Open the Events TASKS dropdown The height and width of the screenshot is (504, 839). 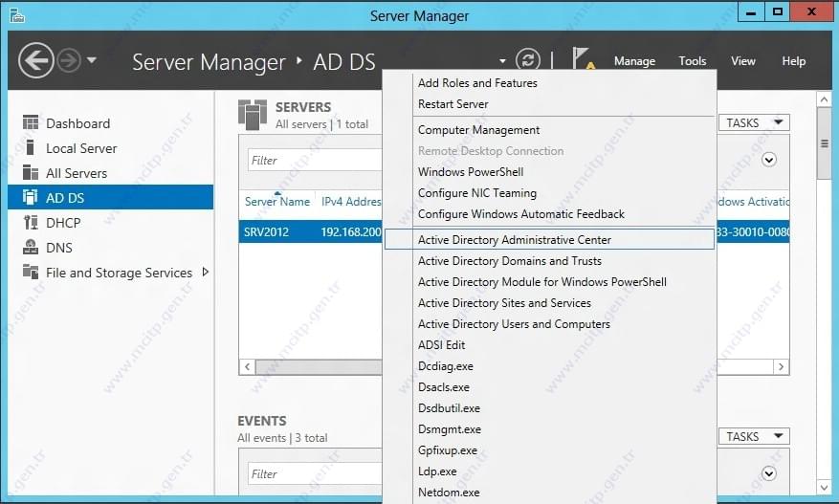point(754,437)
